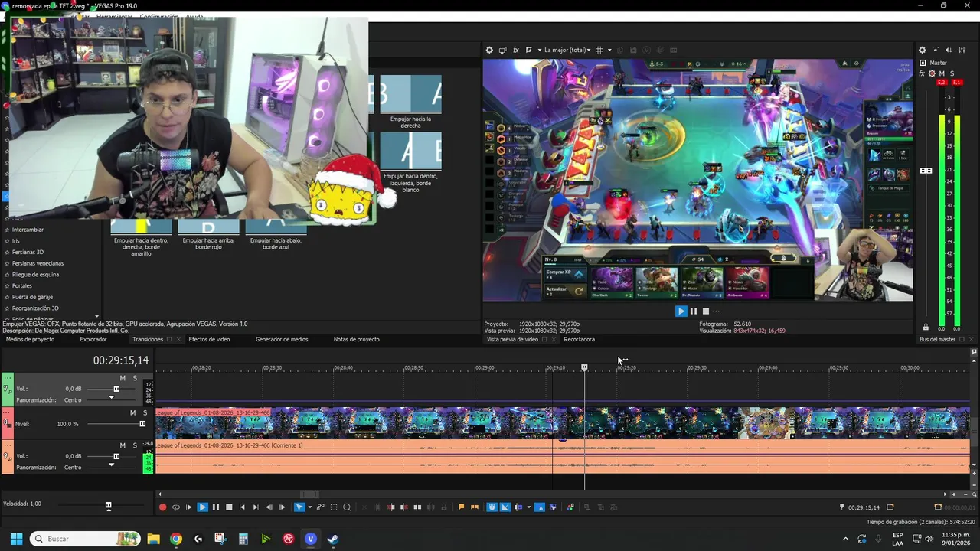The image size is (980, 551).
Task: Adjust track 9 pan slider handle
Action: pyautogui.click(x=112, y=465)
